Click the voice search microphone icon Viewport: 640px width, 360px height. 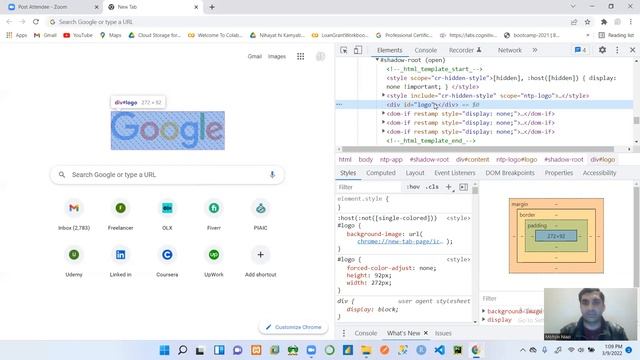click(x=272, y=175)
